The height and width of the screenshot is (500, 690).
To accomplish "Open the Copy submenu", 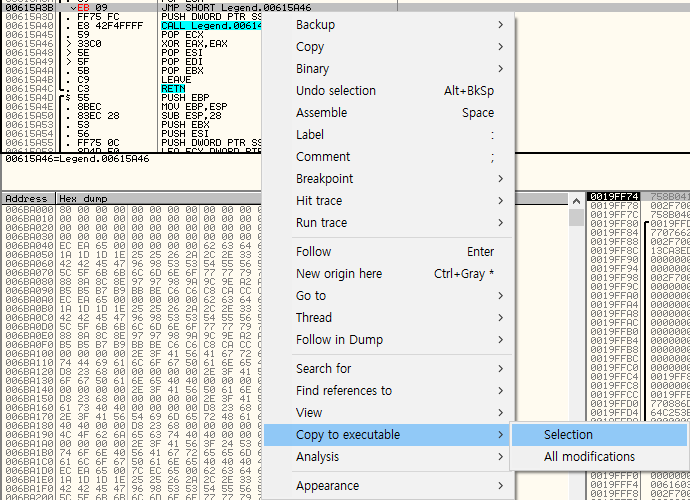I will pos(388,47).
